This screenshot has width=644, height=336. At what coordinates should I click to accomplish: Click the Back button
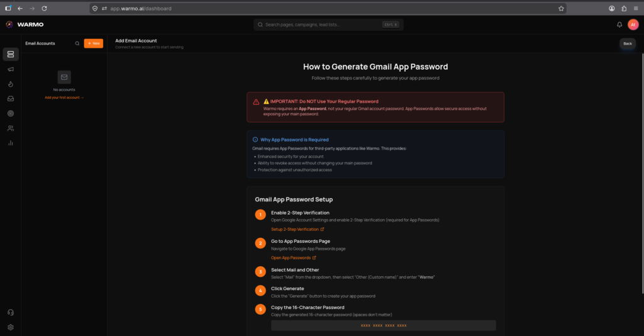tap(628, 43)
